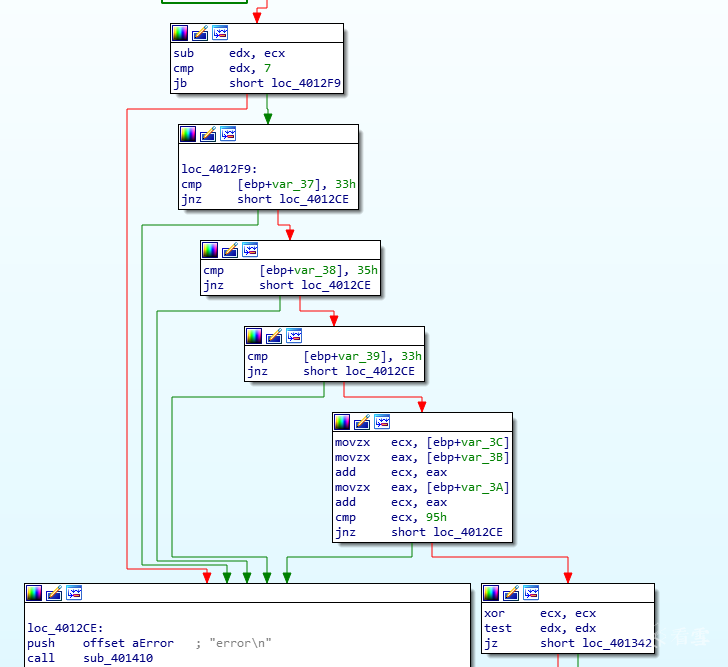The height and width of the screenshot is (667, 728).
Task: Click jnz line under the var_39 compare
Action: [x=331, y=371]
